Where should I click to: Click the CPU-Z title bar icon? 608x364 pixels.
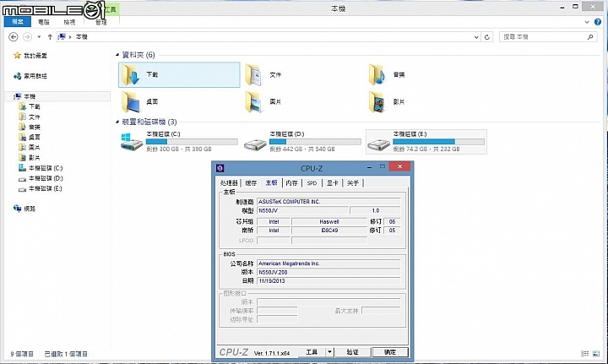[x=220, y=168]
